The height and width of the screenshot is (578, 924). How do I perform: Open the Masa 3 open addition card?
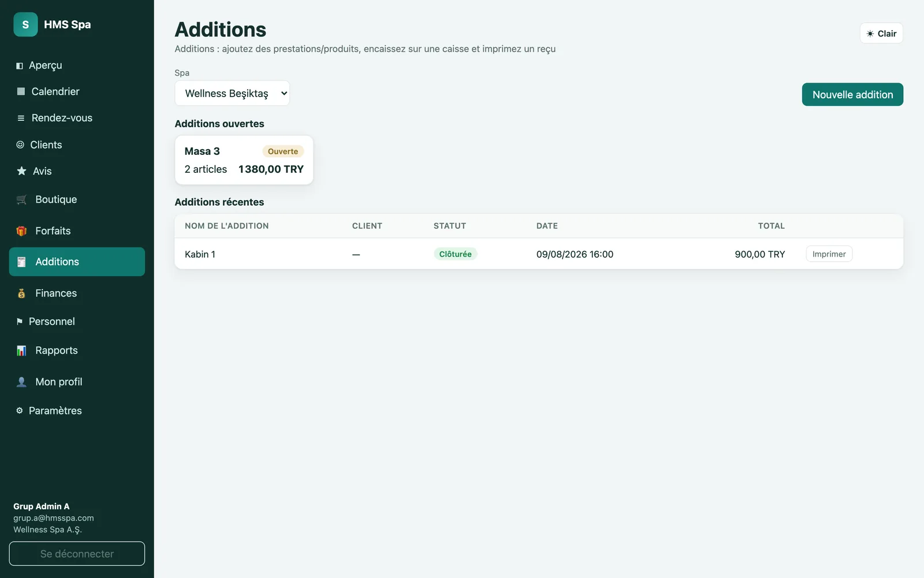(244, 160)
